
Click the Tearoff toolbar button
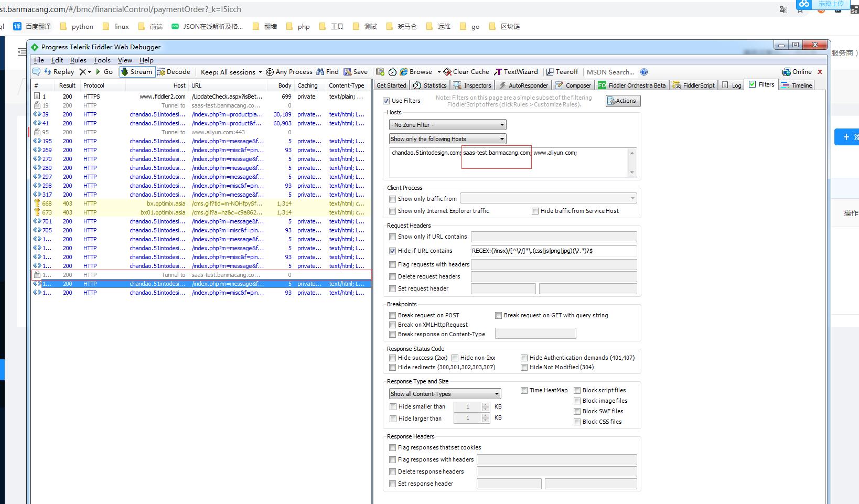(562, 72)
